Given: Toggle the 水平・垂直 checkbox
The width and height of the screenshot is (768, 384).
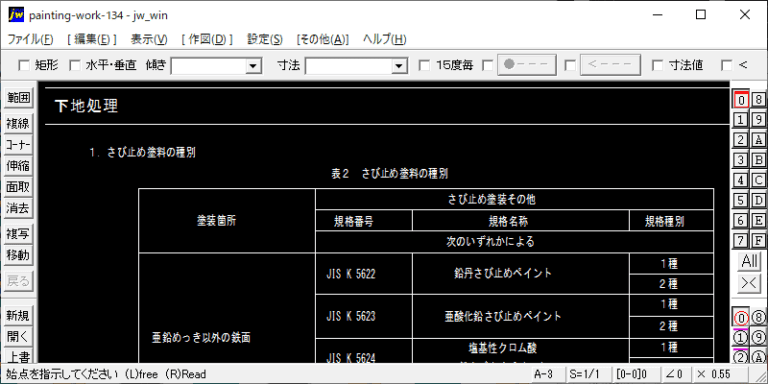Looking at the screenshot, I should pos(74,65).
